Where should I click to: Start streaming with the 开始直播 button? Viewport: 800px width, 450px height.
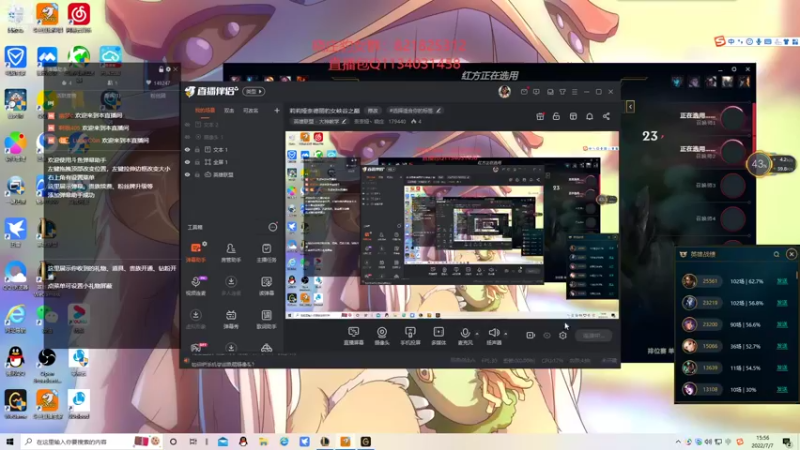[x=593, y=335]
